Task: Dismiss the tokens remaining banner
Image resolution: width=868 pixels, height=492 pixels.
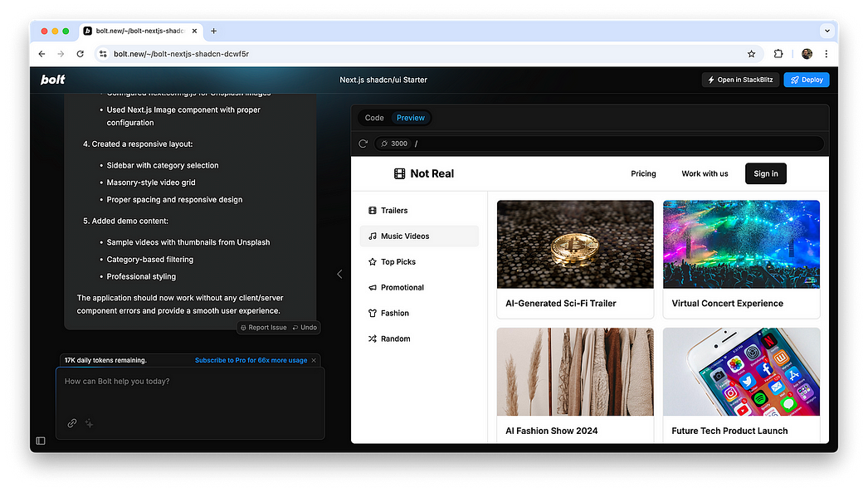Action: [314, 360]
